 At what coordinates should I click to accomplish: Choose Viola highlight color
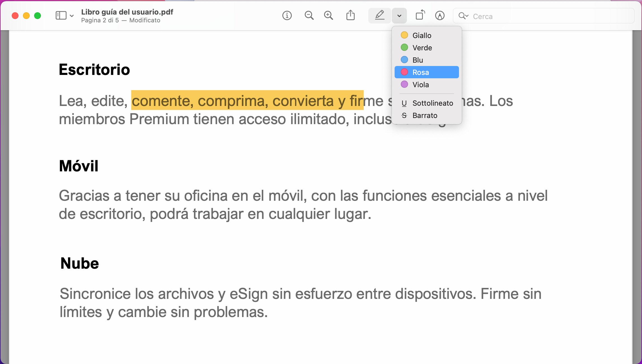427,84
